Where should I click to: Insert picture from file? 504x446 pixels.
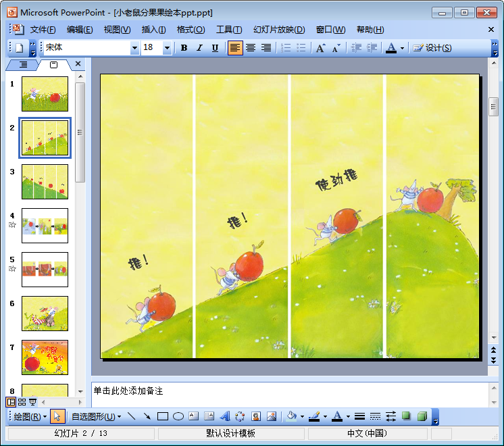pos(272,416)
